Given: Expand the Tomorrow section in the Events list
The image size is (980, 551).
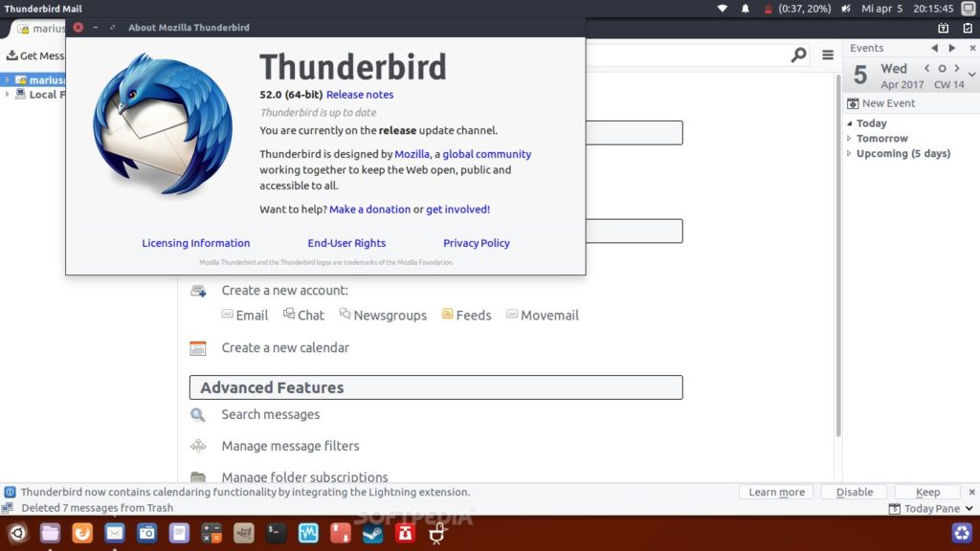Looking at the screenshot, I should 850,139.
